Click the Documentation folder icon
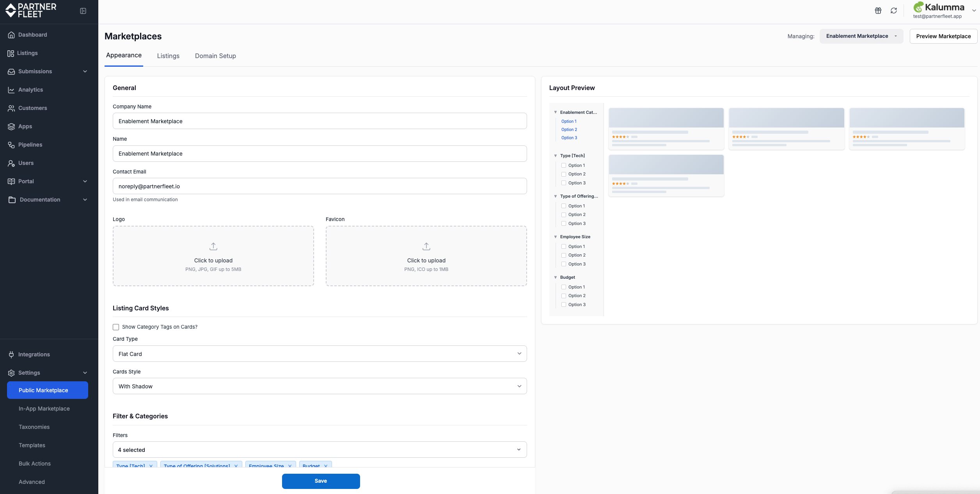 click(12, 200)
